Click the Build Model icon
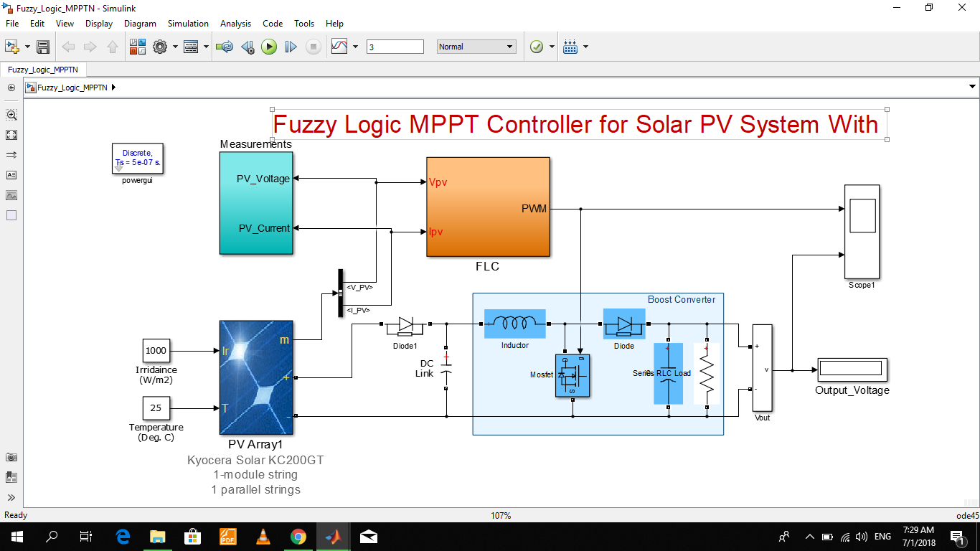 click(x=571, y=47)
